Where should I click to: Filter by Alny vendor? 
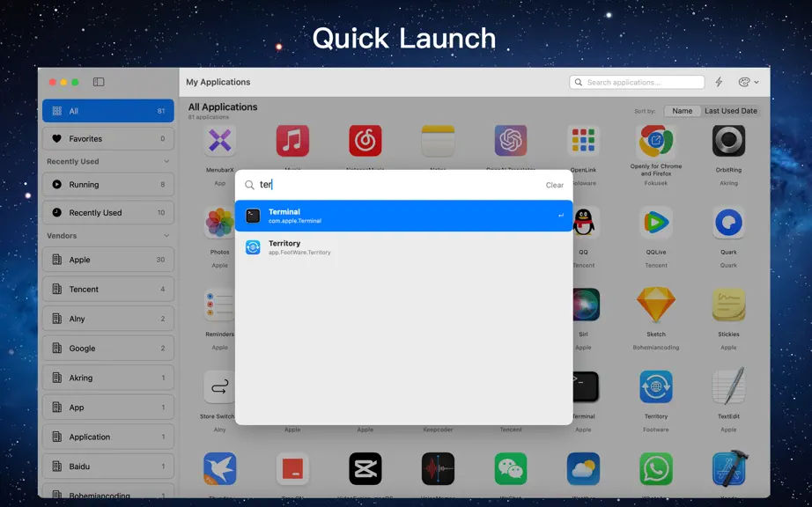coord(108,319)
